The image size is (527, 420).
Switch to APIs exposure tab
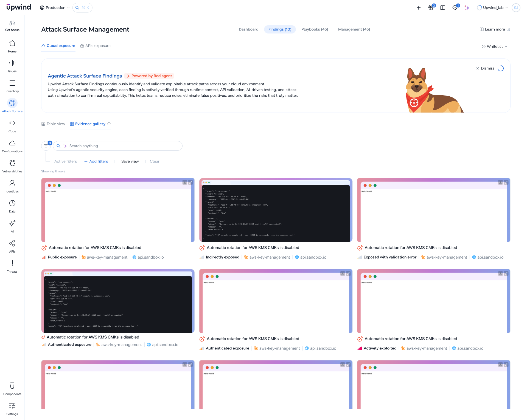(x=95, y=46)
